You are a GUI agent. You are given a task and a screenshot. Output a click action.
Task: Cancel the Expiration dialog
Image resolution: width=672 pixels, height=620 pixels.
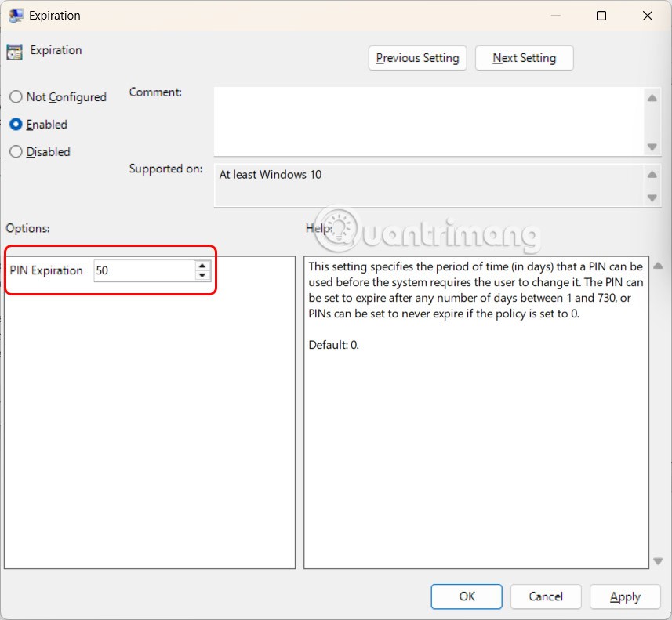point(545,596)
